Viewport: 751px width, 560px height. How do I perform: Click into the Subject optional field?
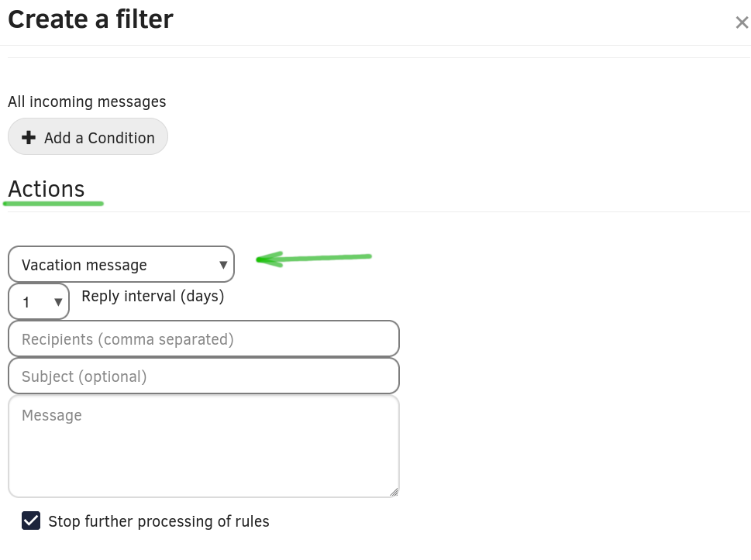coord(204,376)
